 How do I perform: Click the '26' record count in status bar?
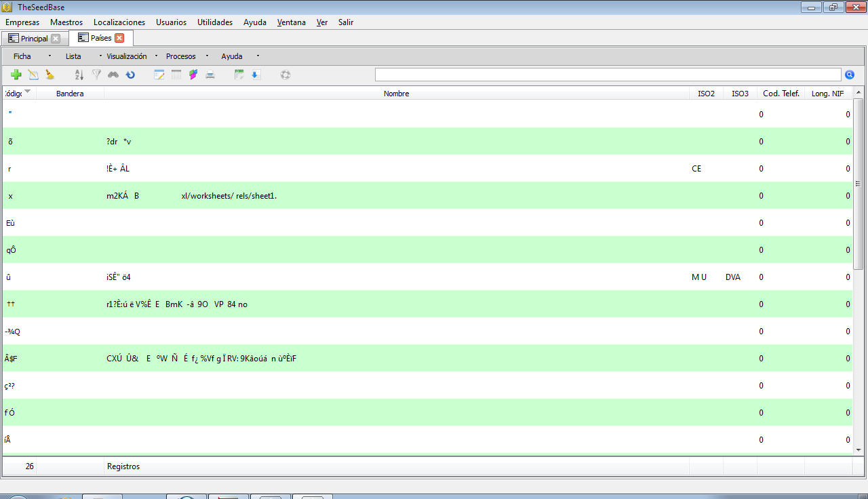pos(30,466)
